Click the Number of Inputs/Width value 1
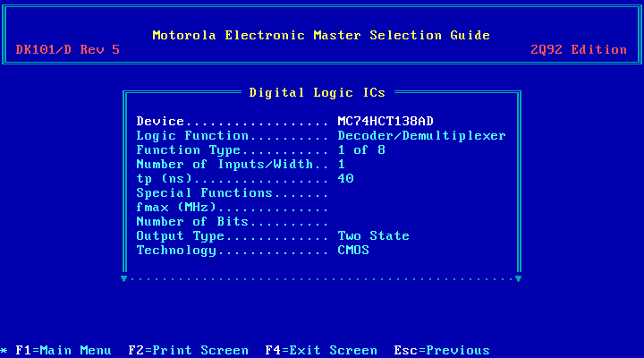 click(342, 165)
